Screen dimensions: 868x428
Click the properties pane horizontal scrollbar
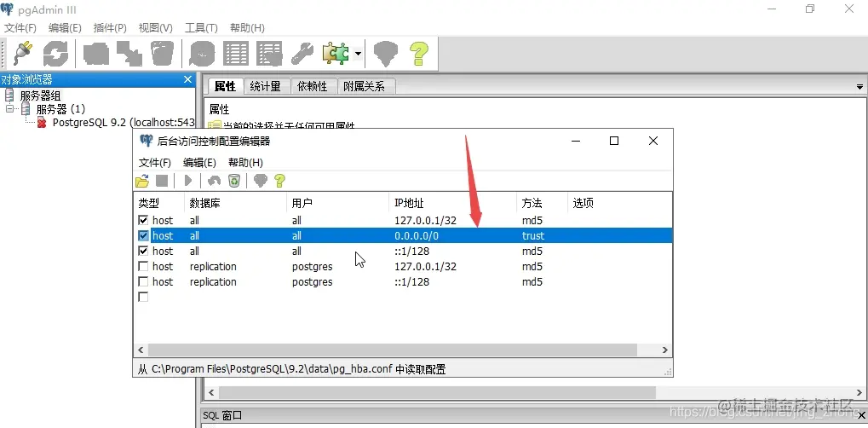coord(437,392)
